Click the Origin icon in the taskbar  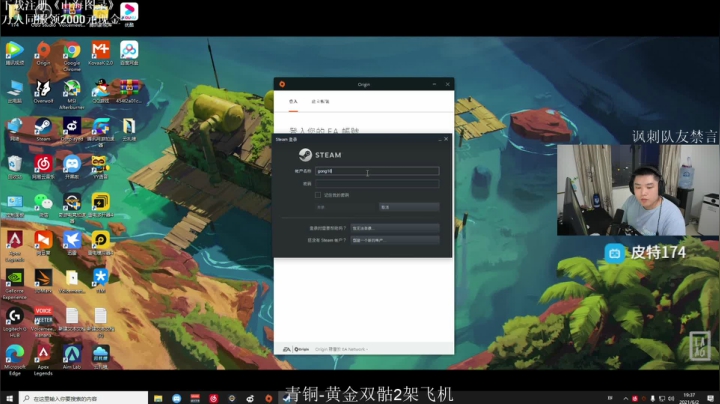[x=269, y=398]
